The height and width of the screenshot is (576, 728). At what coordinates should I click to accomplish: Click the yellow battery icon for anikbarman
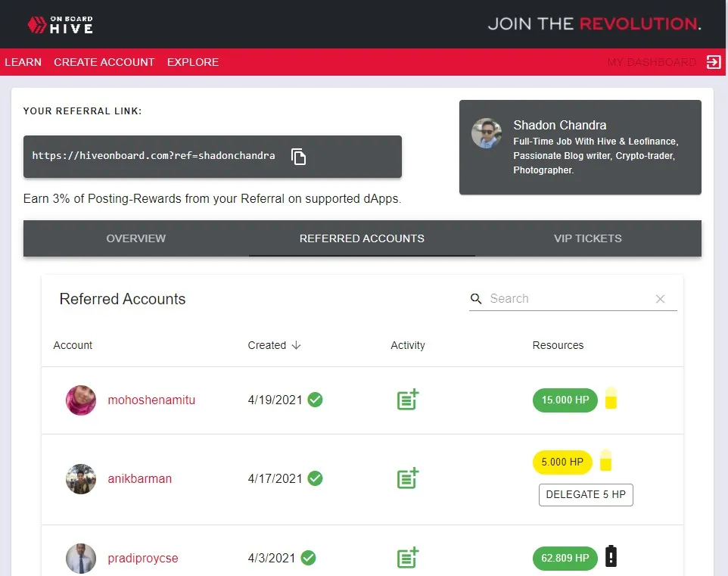coord(605,460)
